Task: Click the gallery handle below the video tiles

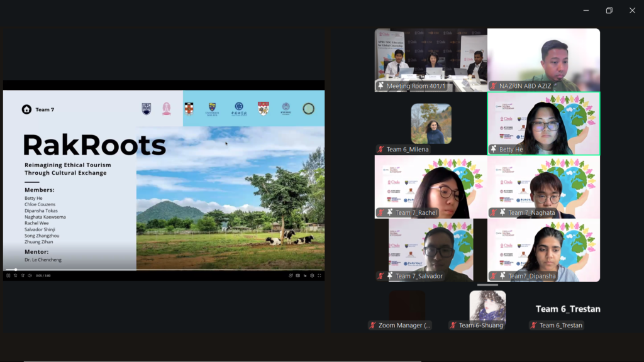Action: tap(487, 285)
